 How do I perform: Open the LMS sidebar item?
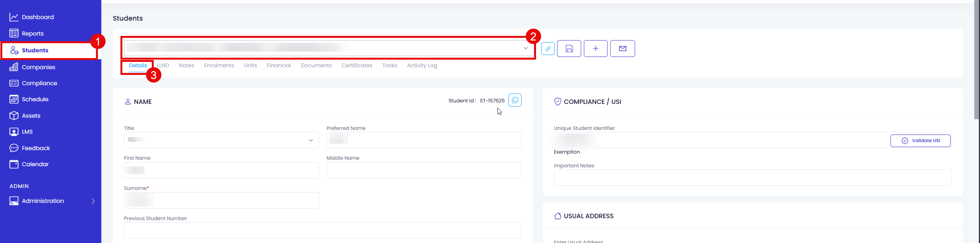coord(21,132)
